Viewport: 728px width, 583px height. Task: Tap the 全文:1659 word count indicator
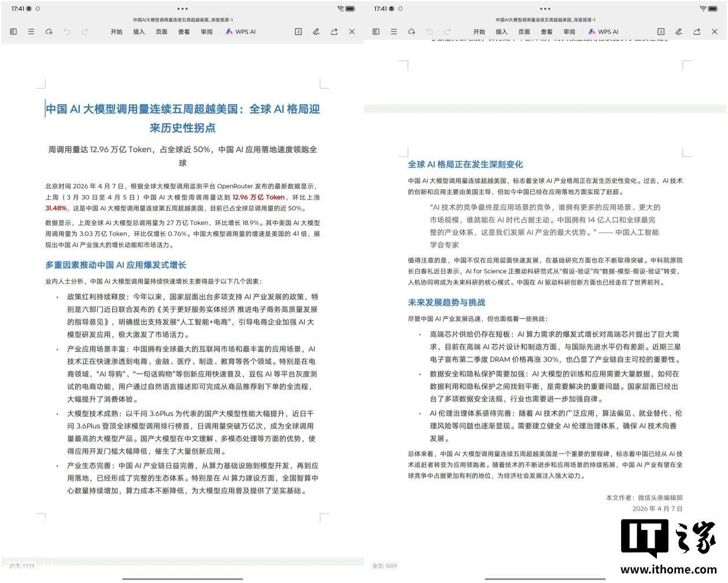coord(384,566)
